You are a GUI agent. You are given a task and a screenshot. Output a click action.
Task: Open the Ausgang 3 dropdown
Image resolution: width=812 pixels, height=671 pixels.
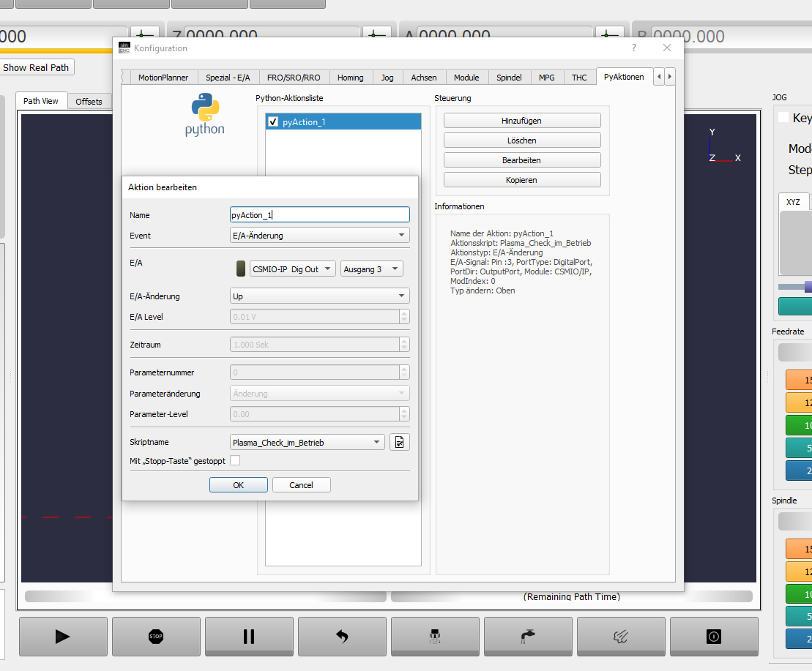pos(372,269)
